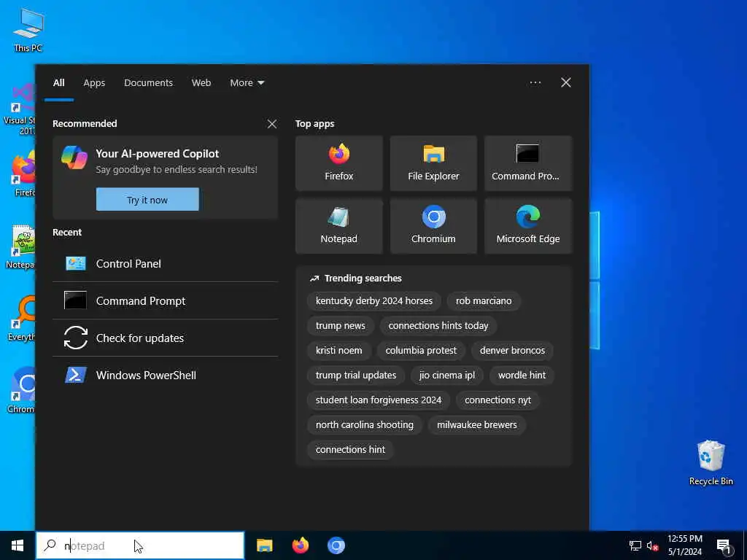Click the muted volume tray icon
The width and height of the screenshot is (747, 560).
pyautogui.click(x=652, y=545)
